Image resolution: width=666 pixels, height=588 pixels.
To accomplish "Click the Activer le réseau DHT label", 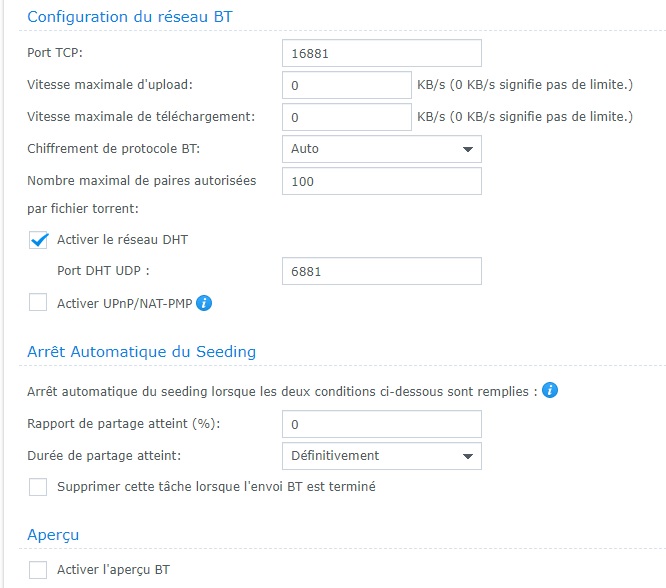I will click(x=122, y=240).
